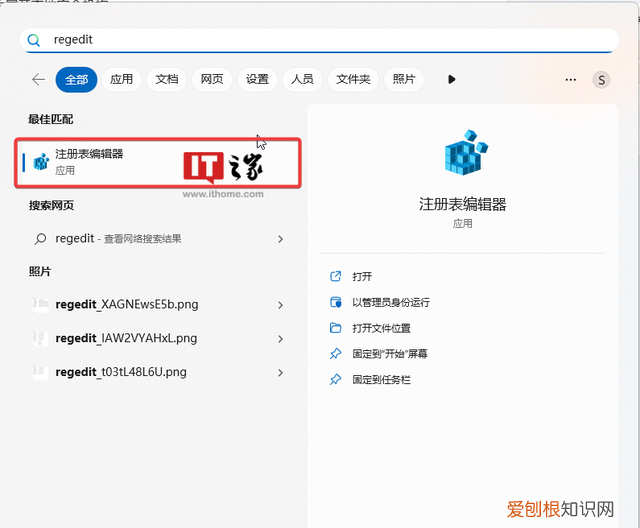Switch to the 文件夹 filter tab

353,79
